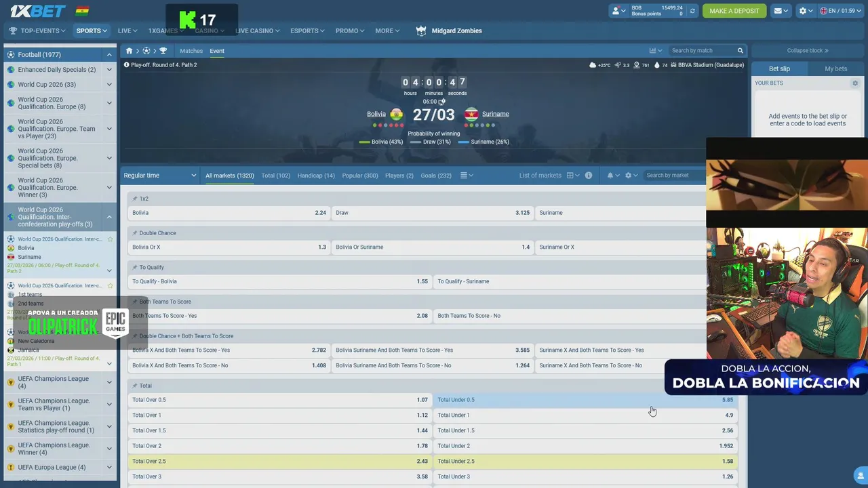
Task: Open the Bolivia team link
Action: pos(376,114)
